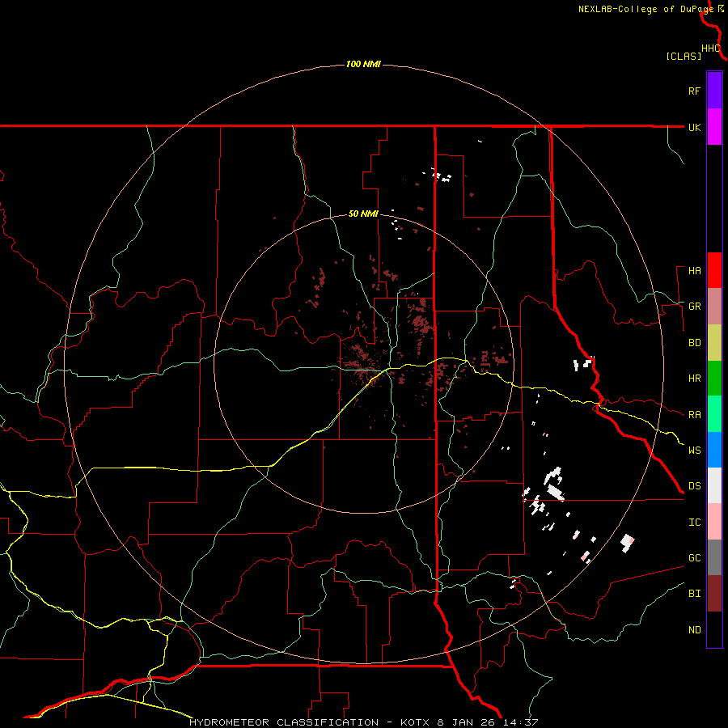This screenshot has width=728, height=728.
Task: Click the "WS" legend label
Action: tap(694, 450)
